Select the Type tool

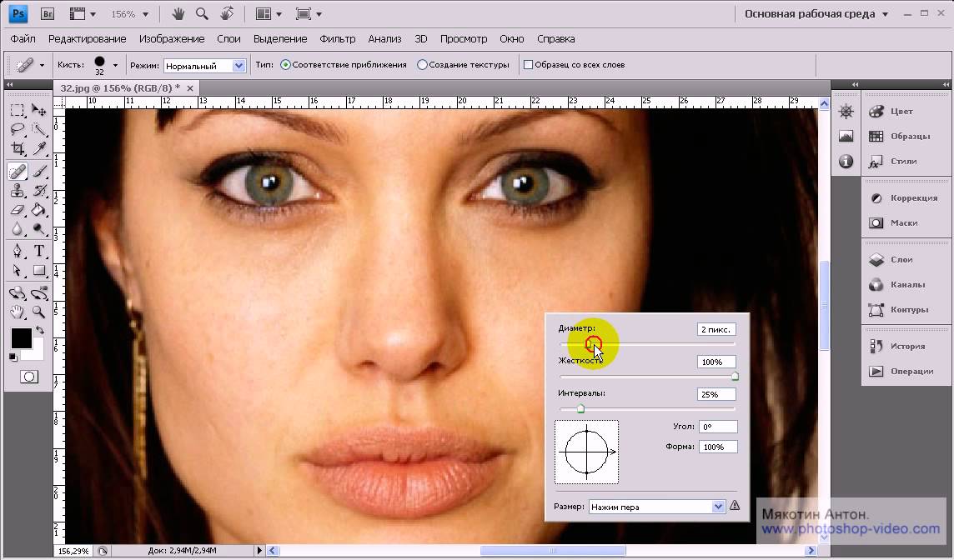click(x=39, y=251)
